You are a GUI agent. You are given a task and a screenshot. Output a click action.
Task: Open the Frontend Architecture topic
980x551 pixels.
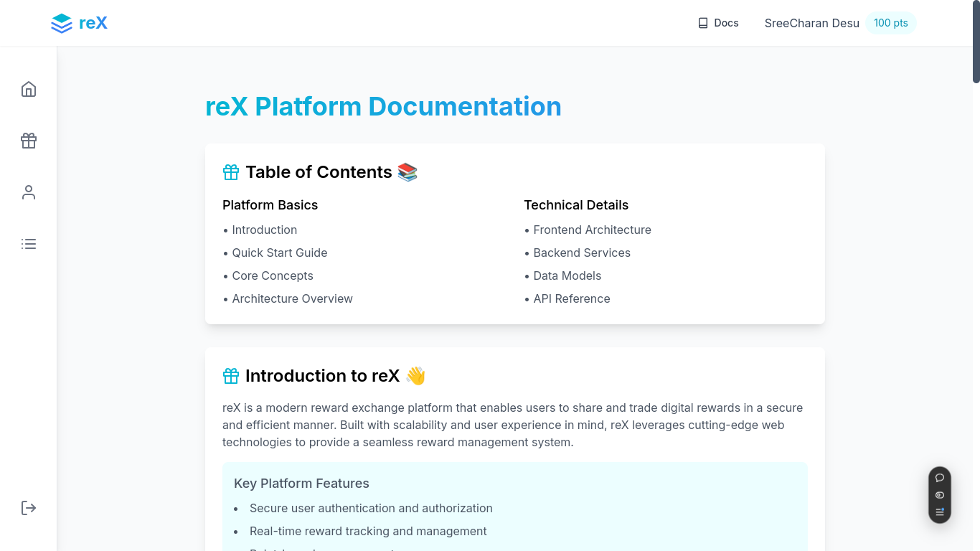click(592, 230)
